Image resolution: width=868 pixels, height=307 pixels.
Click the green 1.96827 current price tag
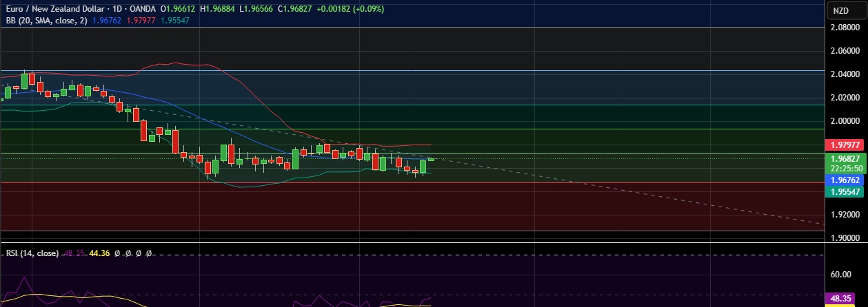click(x=845, y=158)
